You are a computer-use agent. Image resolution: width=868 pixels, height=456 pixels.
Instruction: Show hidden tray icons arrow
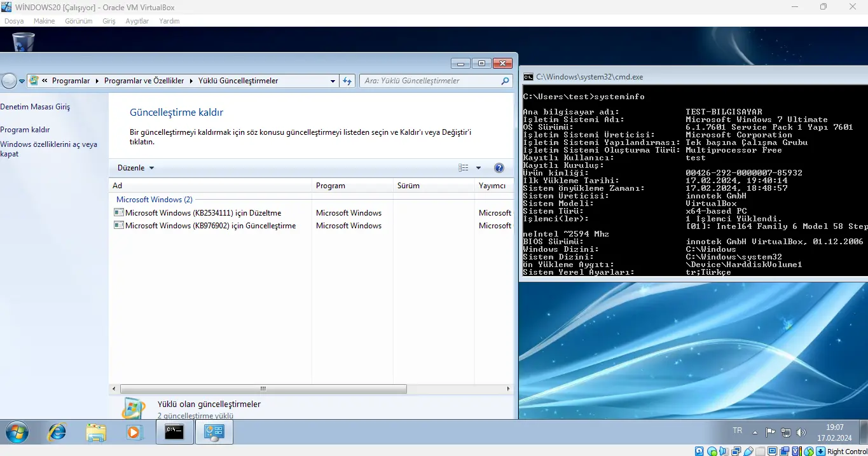(x=754, y=432)
